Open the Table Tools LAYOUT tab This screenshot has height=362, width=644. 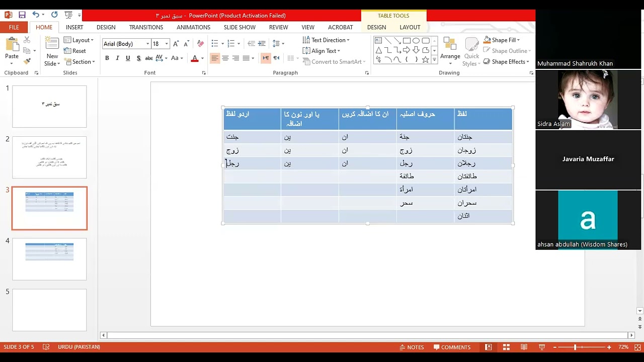pos(410,28)
